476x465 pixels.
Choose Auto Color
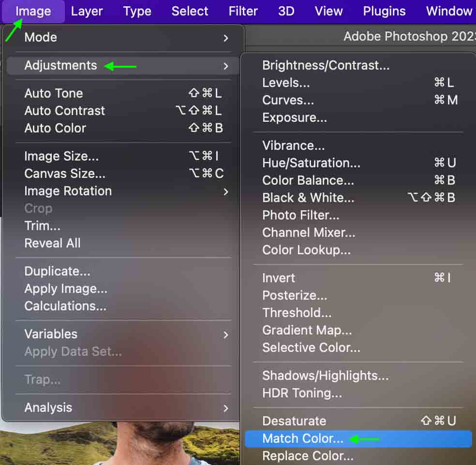(x=123, y=128)
